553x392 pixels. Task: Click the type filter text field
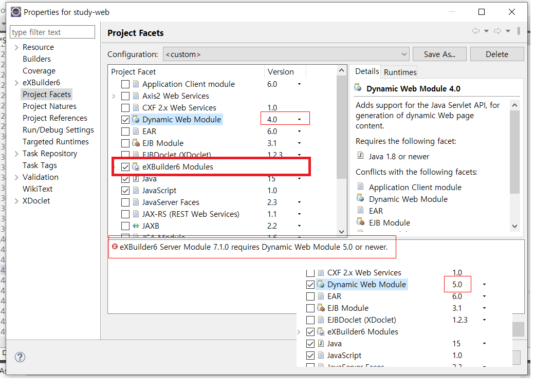(52, 32)
